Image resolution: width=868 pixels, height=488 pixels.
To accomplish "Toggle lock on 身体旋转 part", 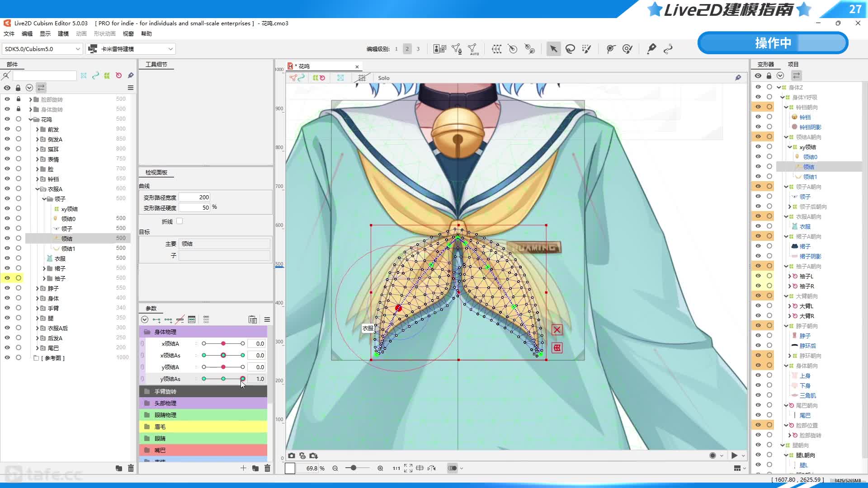I will (x=18, y=109).
